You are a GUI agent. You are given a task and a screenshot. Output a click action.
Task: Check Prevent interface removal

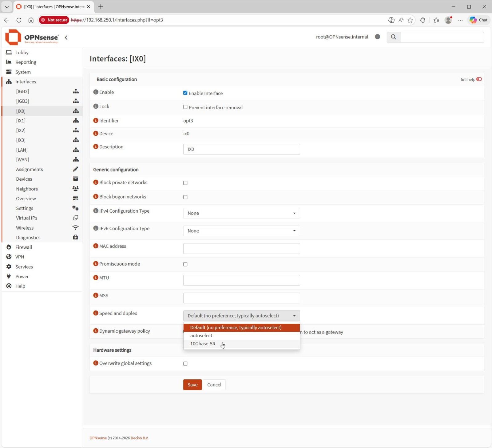185,107
